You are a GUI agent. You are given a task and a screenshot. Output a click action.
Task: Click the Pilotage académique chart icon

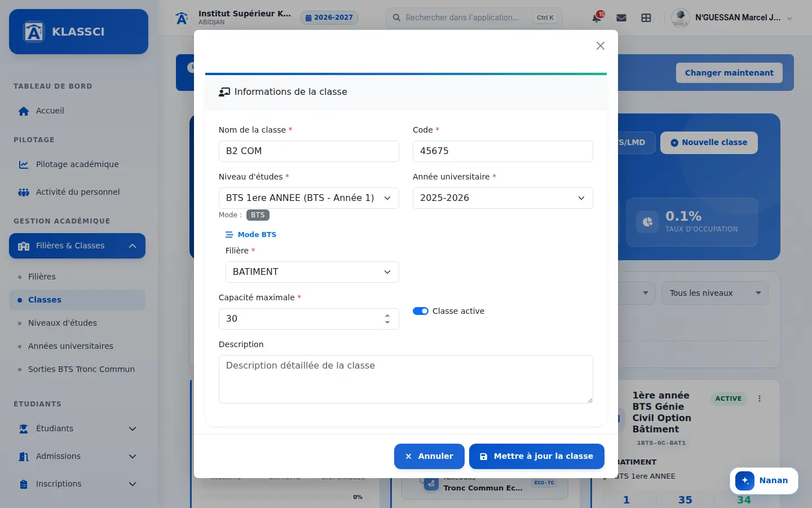(x=24, y=165)
